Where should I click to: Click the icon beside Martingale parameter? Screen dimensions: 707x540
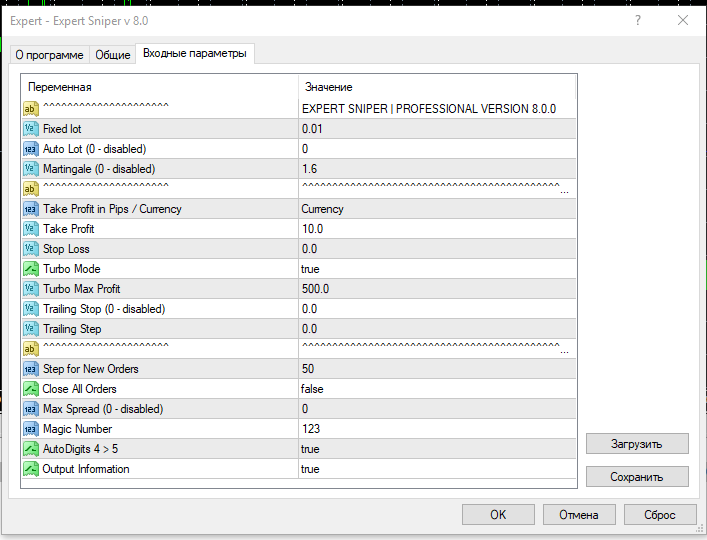pyautogui.click(x=30, y=169)
